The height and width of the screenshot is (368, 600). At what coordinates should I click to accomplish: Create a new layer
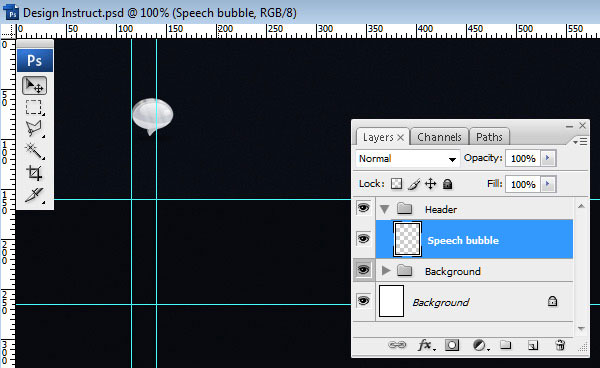click(533, 345)
